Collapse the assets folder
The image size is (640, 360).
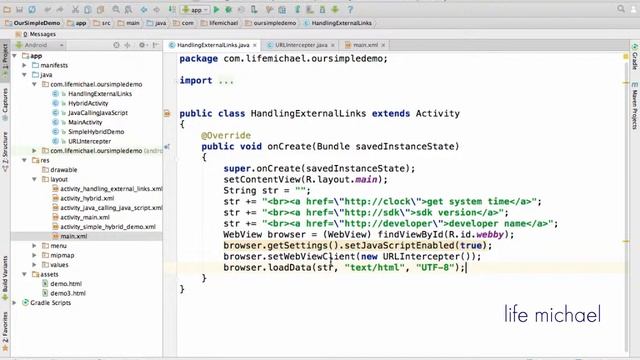[x=24, y=274]
